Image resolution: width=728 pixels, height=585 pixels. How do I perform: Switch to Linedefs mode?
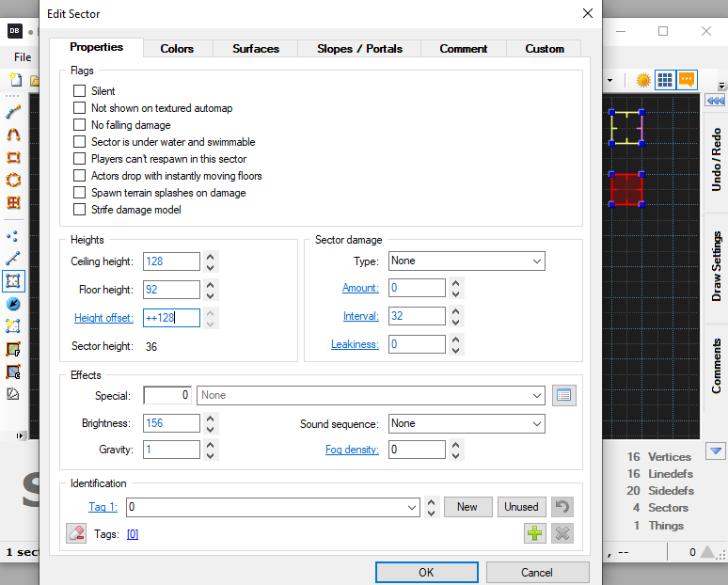click(x=13, y=258)
